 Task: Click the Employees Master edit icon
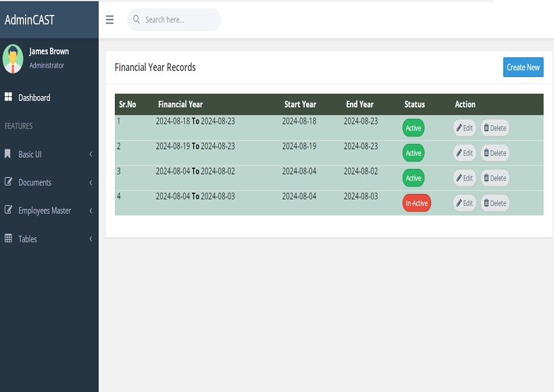[8, 210]
